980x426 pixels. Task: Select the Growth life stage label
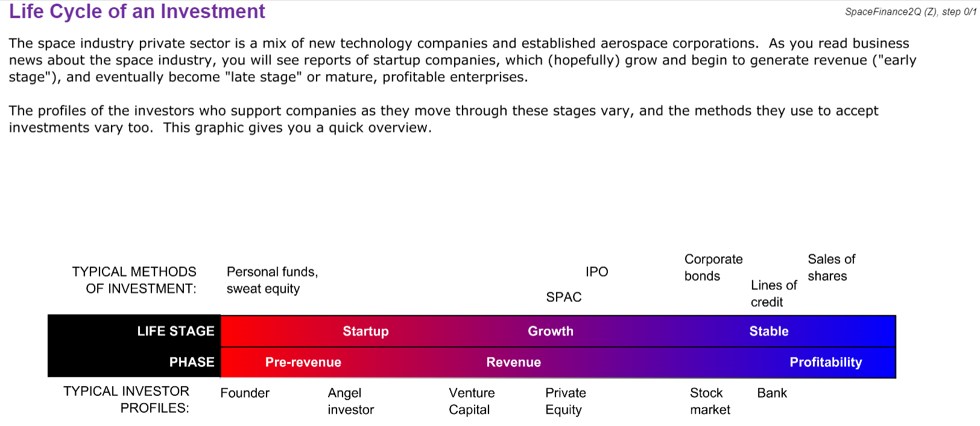(551, 331)
